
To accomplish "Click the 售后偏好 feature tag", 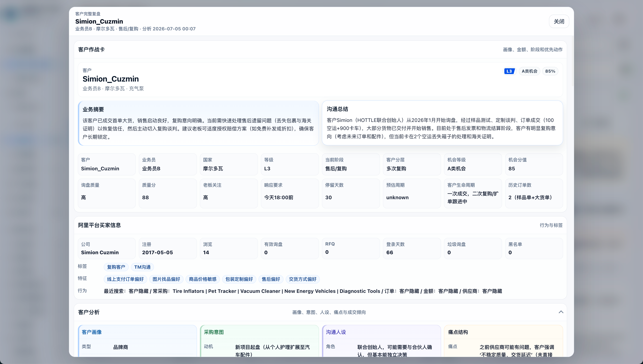I will point(271,279).
